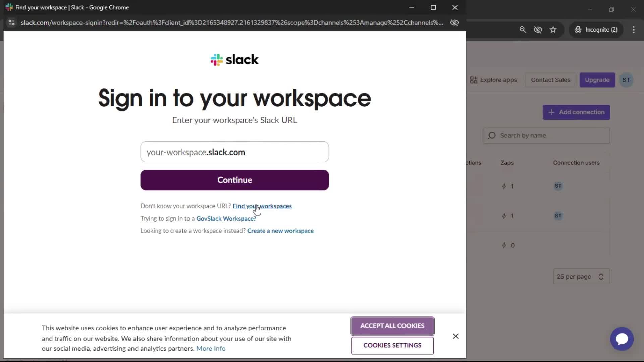This screenshot has width=644, height=362.
Task: Click Create a new workspace link
Action: point(280,231)
